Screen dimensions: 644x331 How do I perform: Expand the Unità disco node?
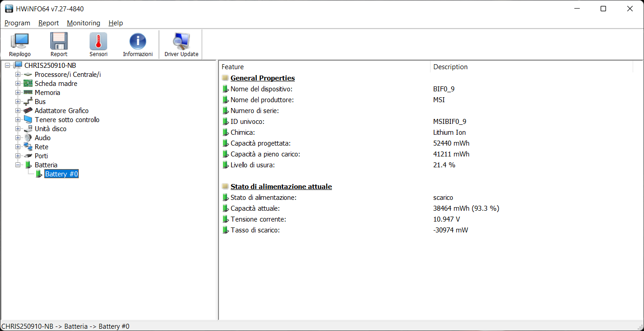[x=18, y=129]
